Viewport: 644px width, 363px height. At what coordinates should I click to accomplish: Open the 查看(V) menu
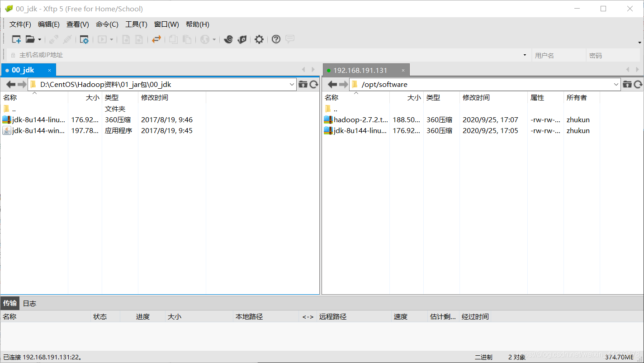point(78,24)
